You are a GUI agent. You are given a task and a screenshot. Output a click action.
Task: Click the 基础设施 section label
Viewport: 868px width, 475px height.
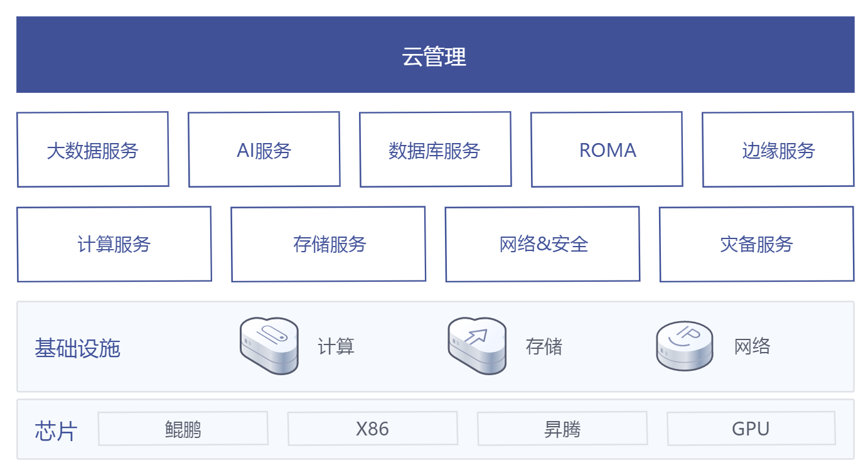[77, 348]
